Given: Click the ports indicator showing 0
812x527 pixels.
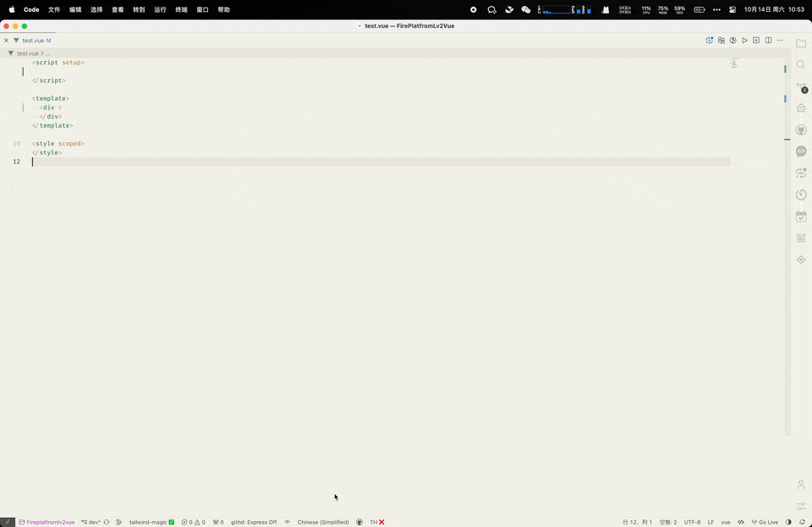Looking at the screenshot, I should tap(218, 522).
